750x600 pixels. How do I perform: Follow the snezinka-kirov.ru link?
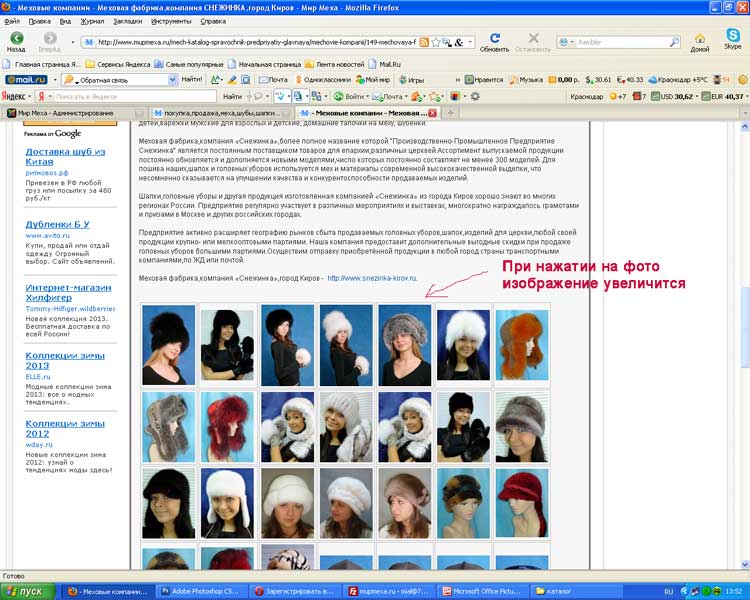(x=372, y=278)
